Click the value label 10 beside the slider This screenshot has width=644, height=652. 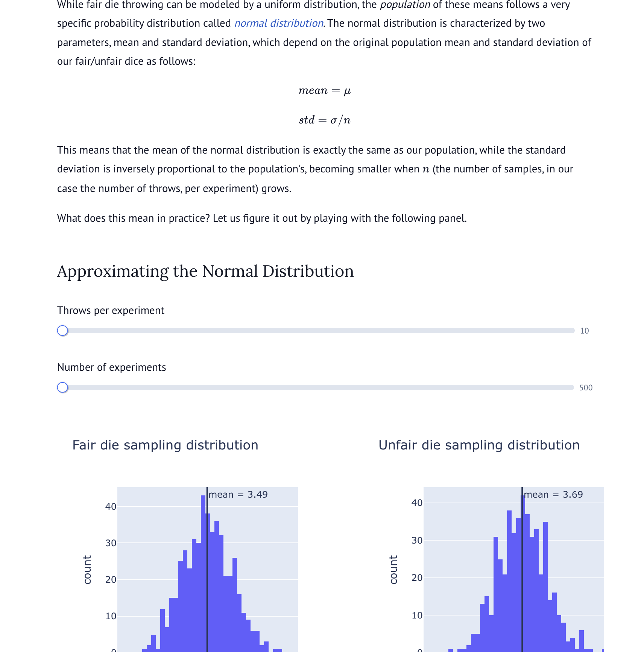point(584,331)
